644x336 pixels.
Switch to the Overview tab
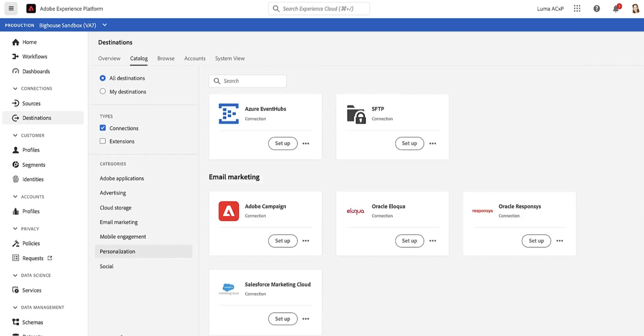[109, 58]
